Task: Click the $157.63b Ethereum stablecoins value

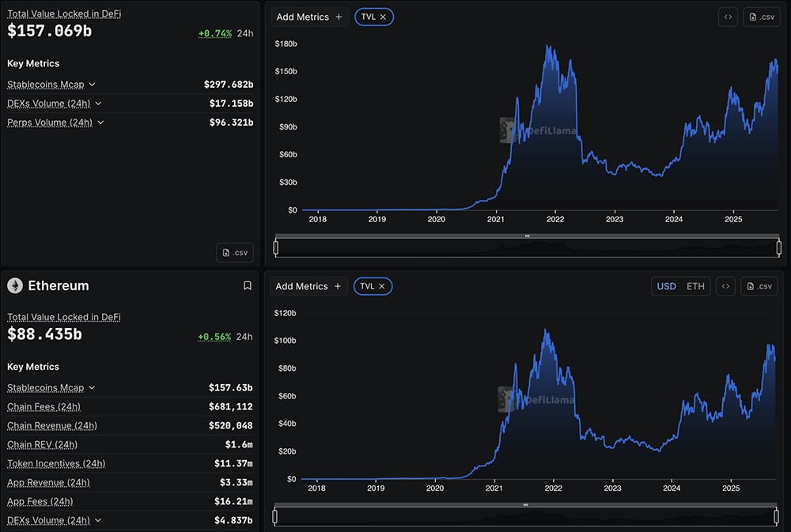Action: click(230, 387)
